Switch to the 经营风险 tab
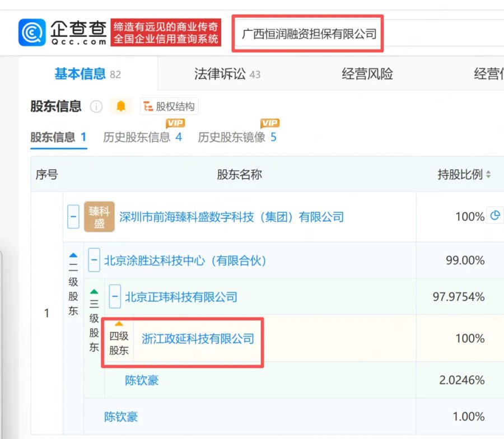 (x=367, y=74)
